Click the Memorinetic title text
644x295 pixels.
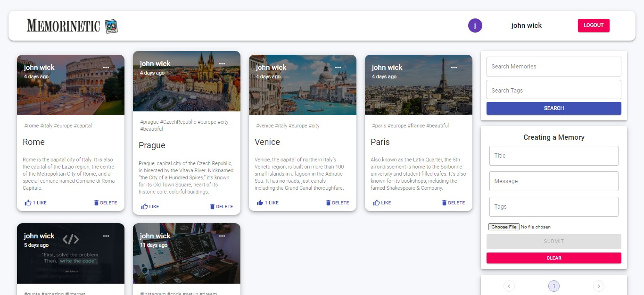point(64,26)
